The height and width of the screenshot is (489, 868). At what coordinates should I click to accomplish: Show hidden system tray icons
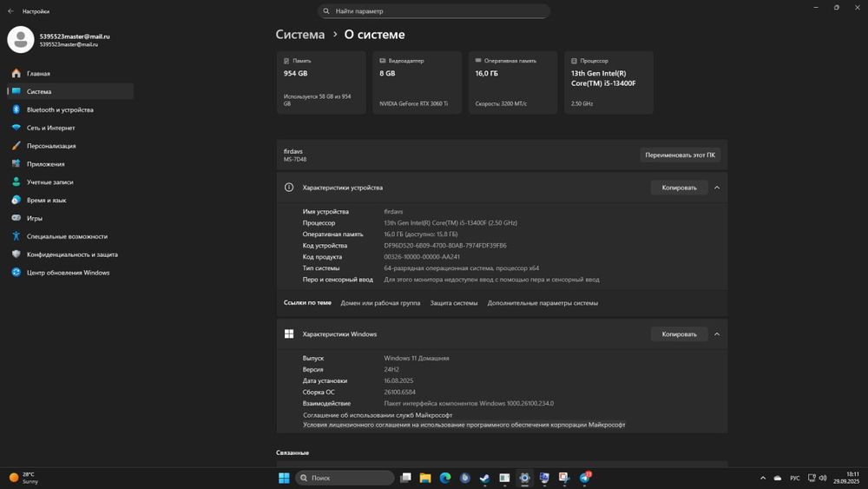click(x=763, y=478)
